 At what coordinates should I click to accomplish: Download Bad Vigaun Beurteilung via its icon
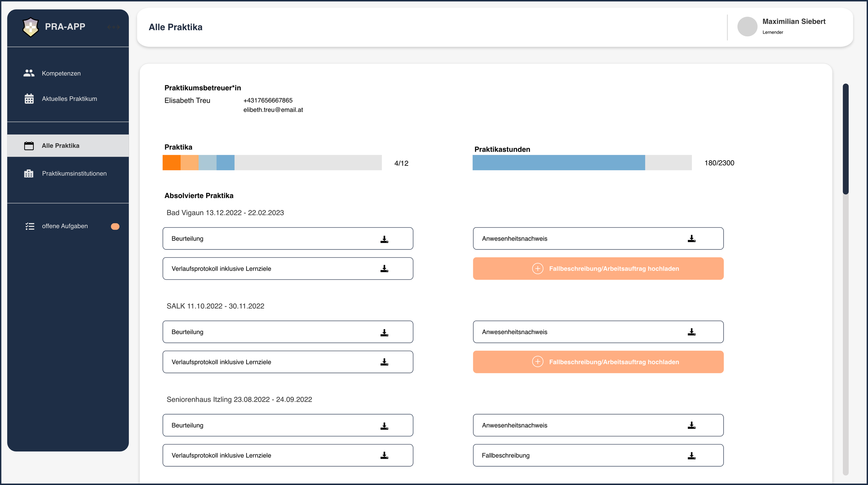pyautogui.click(x=384, y=239)
